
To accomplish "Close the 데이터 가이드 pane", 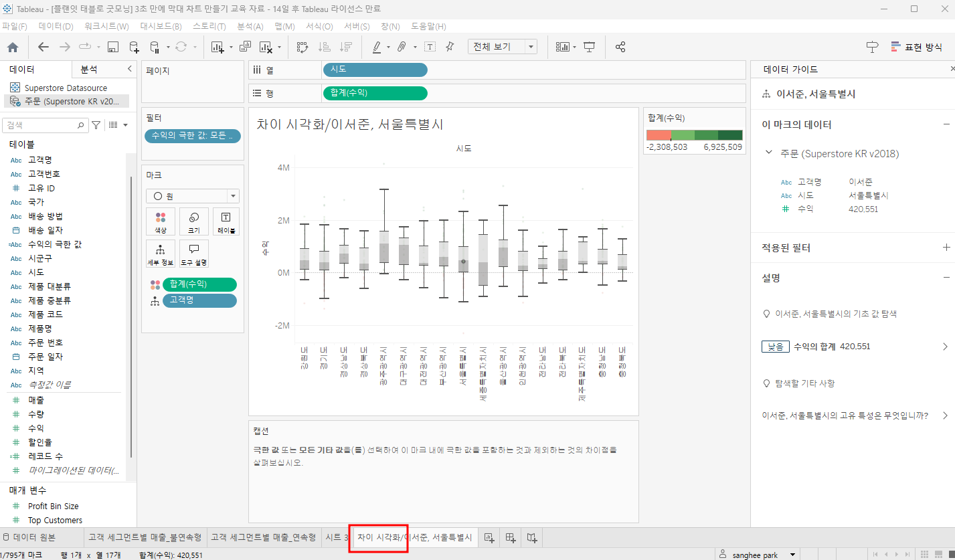I will point(952,69).
